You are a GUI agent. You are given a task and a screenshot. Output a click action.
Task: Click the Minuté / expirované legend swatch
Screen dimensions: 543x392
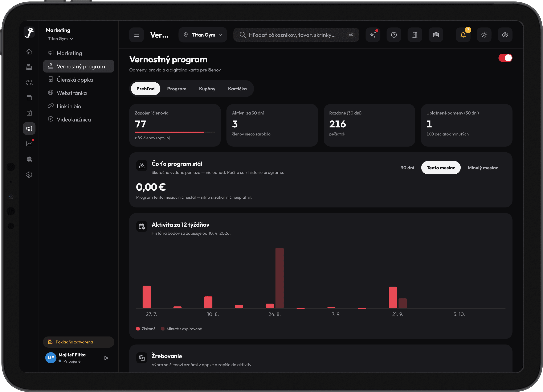[x=163, y=329]
